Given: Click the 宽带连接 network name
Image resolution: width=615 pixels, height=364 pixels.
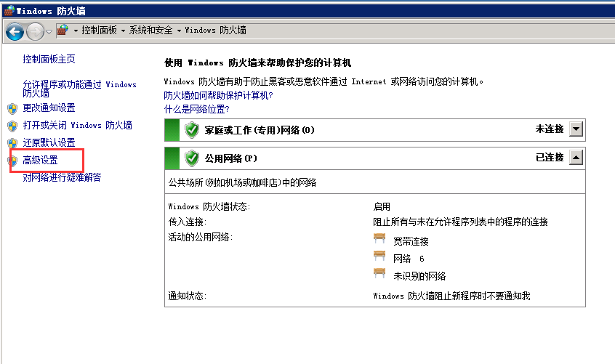Looking at the screenshot, I should click(411, 241).
